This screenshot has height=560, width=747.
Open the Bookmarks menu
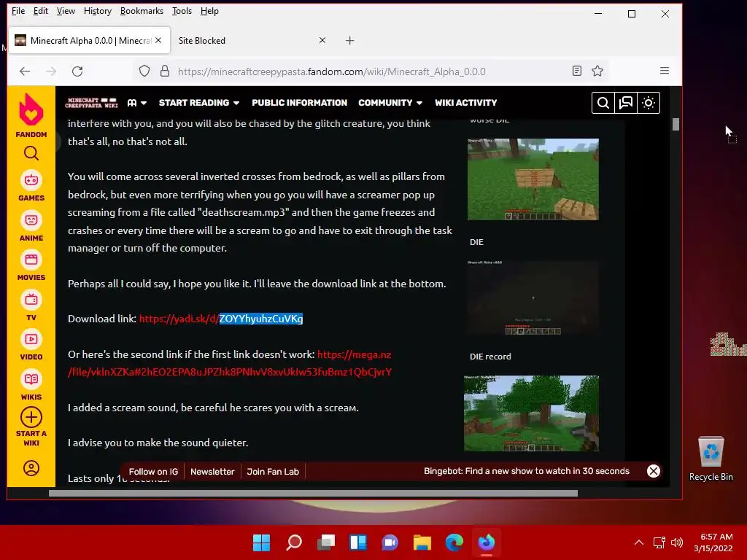tap(142, 11)
